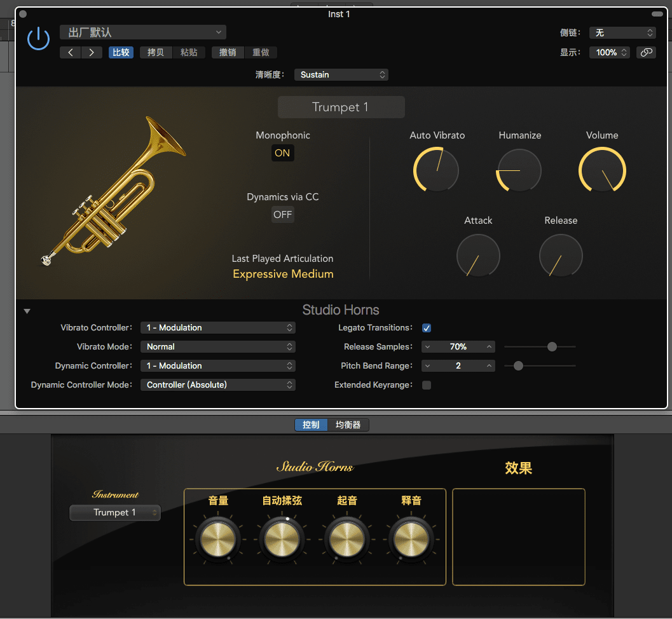Image resolution: width=672 pixels, height=619 pixels.
Task: Switch to the 控制 tab
Action: (311, 425)
